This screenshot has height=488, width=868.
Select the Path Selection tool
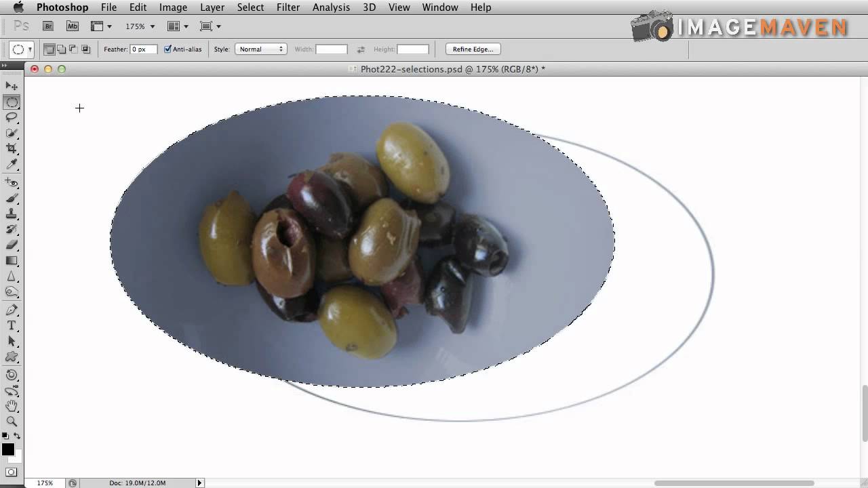coord(12,342)
